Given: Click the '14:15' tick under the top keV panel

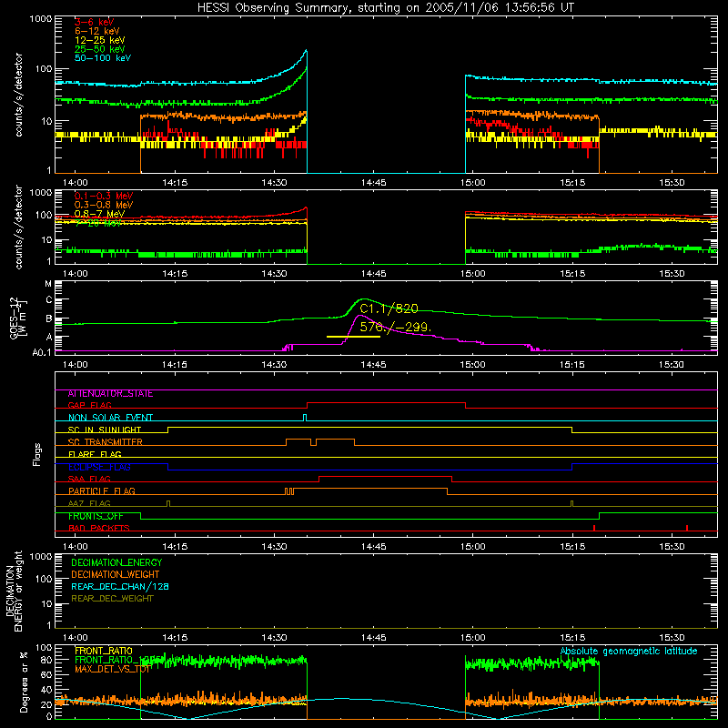Looking at the screenshot, I should pos(175,183).
